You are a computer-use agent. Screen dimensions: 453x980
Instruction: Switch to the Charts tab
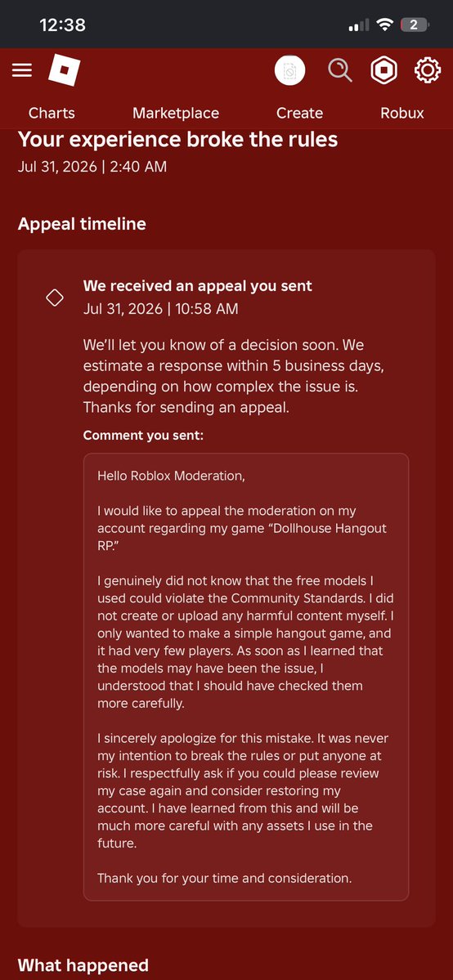tap(52, 113)
